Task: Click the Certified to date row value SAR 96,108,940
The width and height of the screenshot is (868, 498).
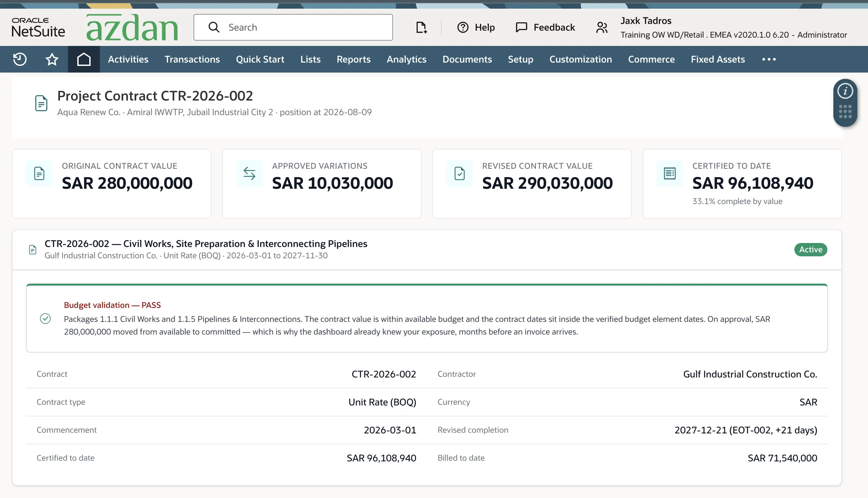Action: coord(381,458)
